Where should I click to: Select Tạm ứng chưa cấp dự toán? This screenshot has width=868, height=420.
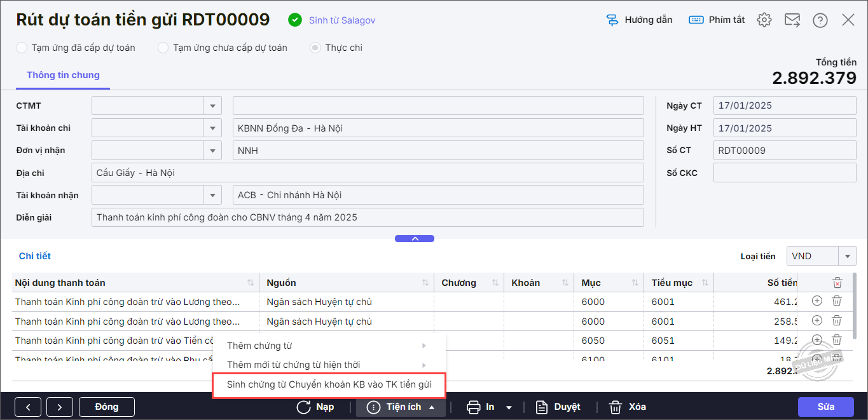click(163, 48)
